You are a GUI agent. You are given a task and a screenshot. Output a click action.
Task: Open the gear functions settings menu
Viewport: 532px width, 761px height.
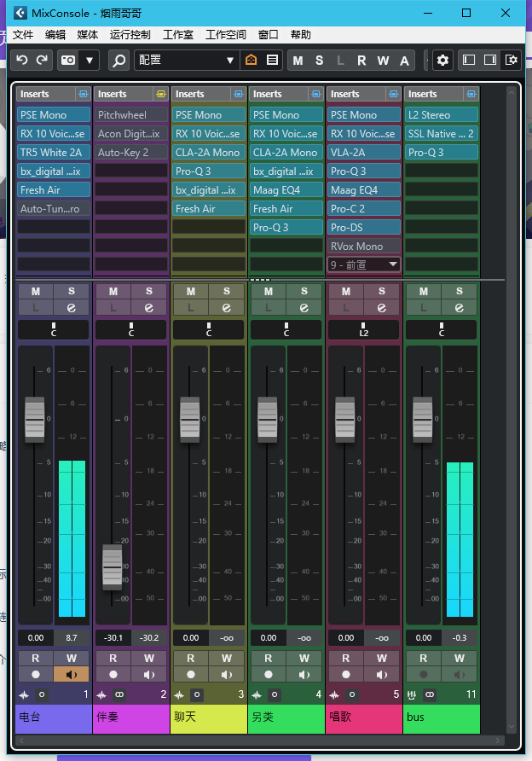442,60
